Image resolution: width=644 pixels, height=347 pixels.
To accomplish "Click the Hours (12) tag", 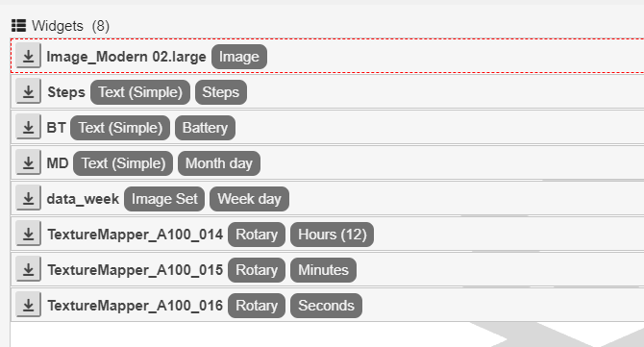I will pos(332,235).
